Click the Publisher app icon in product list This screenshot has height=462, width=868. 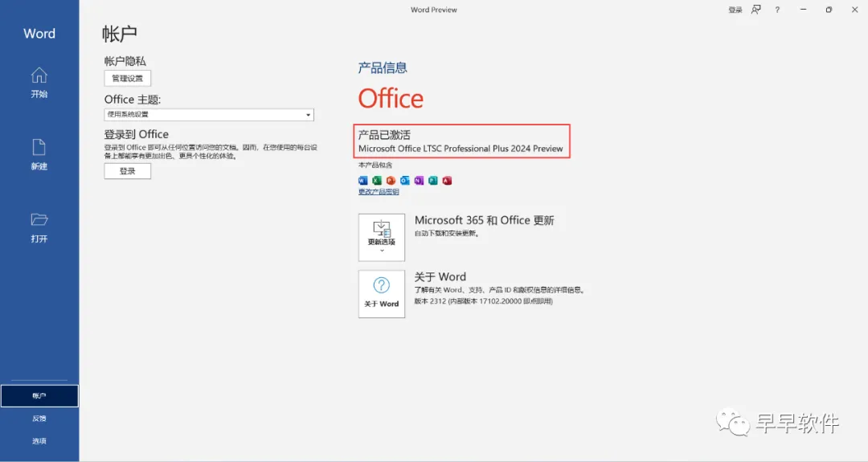click(x=433, y=180)
